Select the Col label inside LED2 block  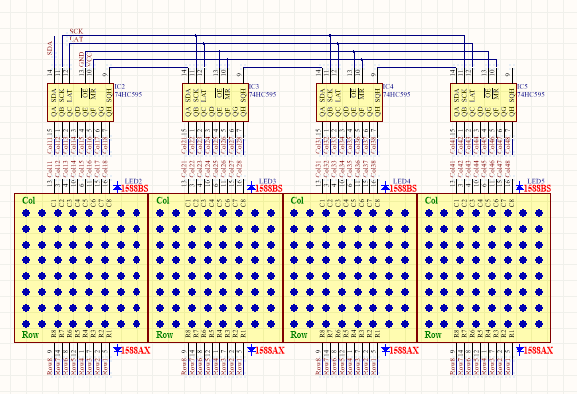28,200
